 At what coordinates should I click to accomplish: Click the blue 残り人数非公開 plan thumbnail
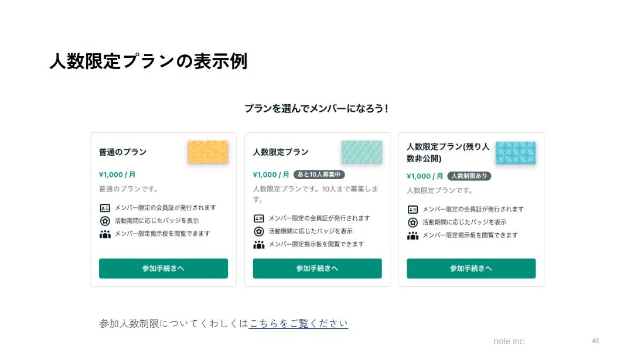pos(516,153)
